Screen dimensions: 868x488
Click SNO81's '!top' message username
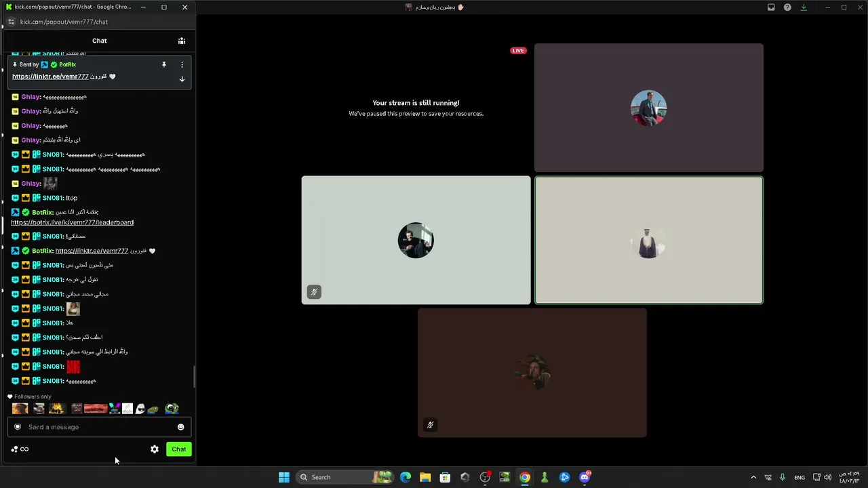52,198
